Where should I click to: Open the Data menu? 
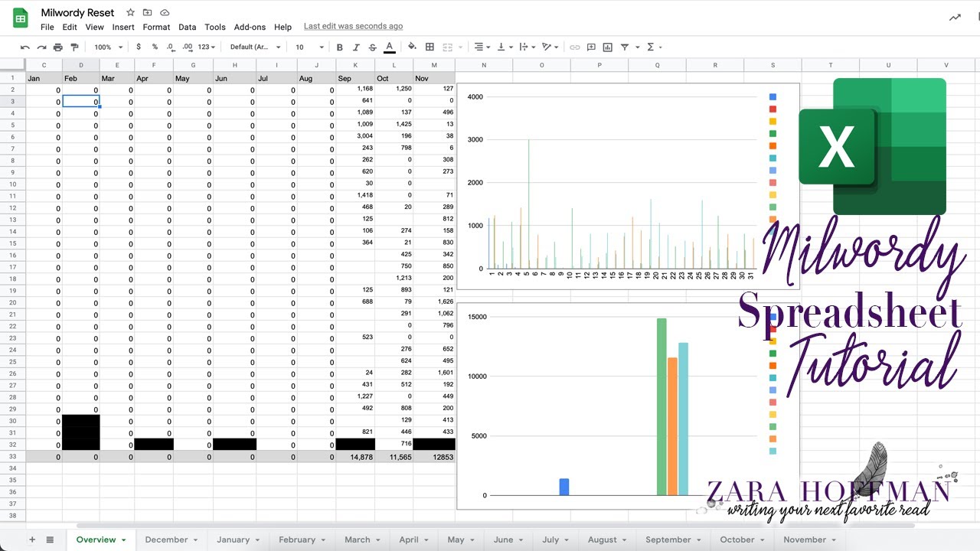click(x=188, y=27)
